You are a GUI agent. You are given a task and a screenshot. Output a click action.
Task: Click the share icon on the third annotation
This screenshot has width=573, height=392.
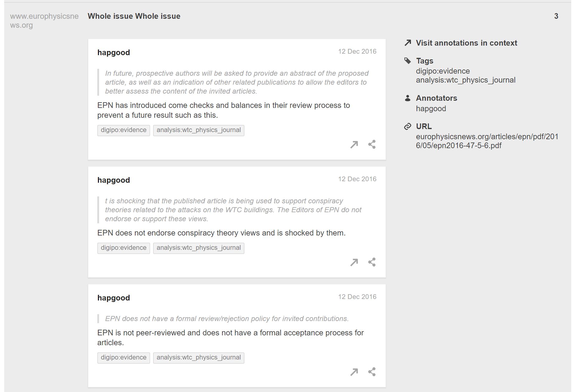pos(372,372)
